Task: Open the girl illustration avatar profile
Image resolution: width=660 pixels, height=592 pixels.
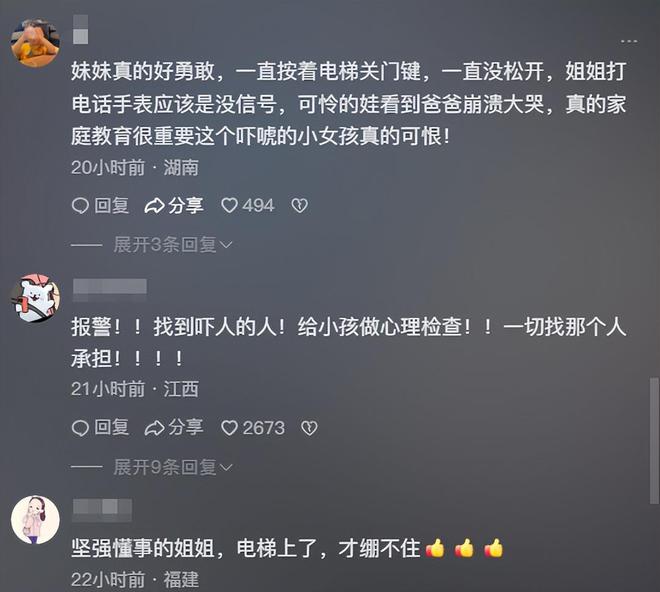Action: click(x=35, y=520)
